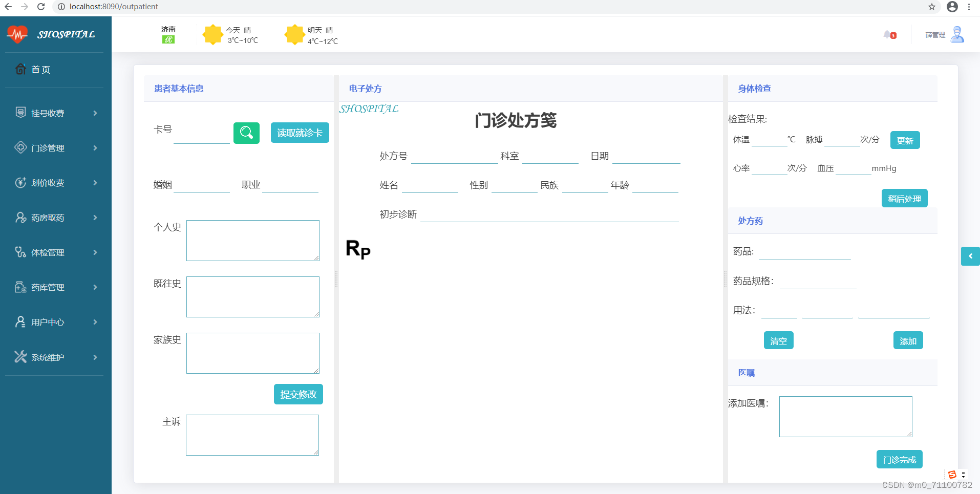
Task: Search card number with green magnifier button
Action: point(246,133)
